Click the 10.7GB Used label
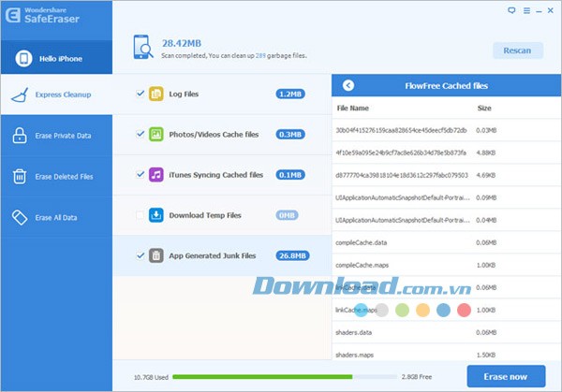 coord(151,377)
